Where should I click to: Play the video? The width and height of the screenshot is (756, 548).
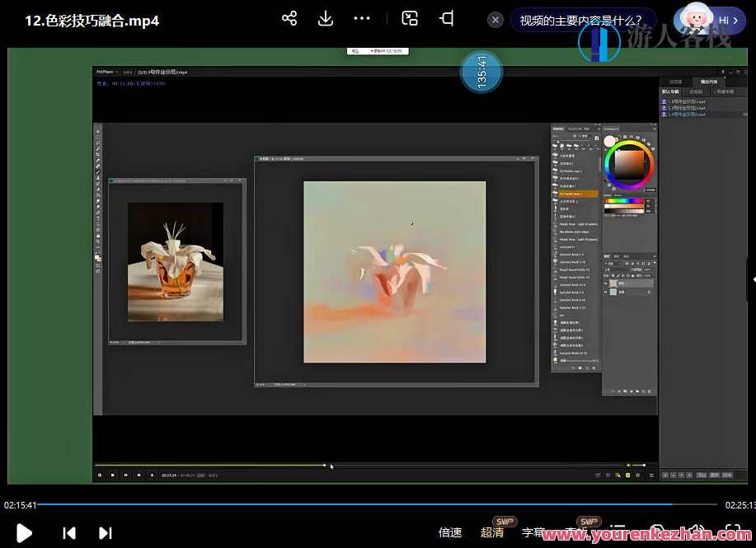[x=24, y=532]
